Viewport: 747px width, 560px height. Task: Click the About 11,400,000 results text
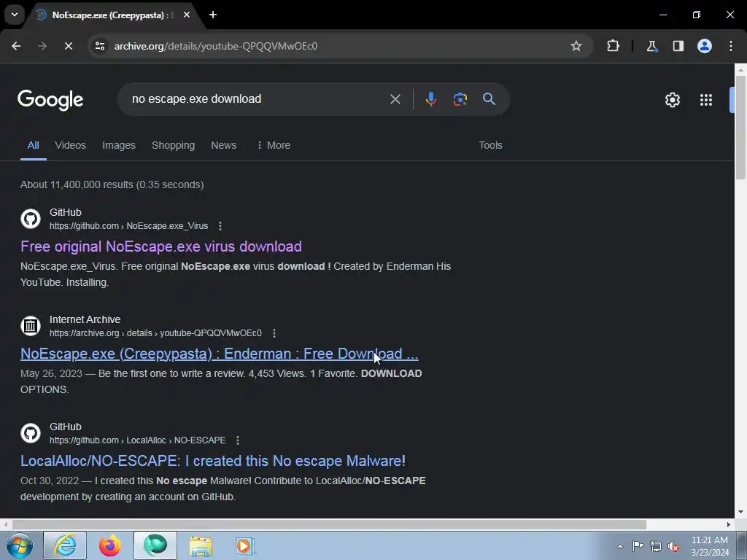click(112, 184)
